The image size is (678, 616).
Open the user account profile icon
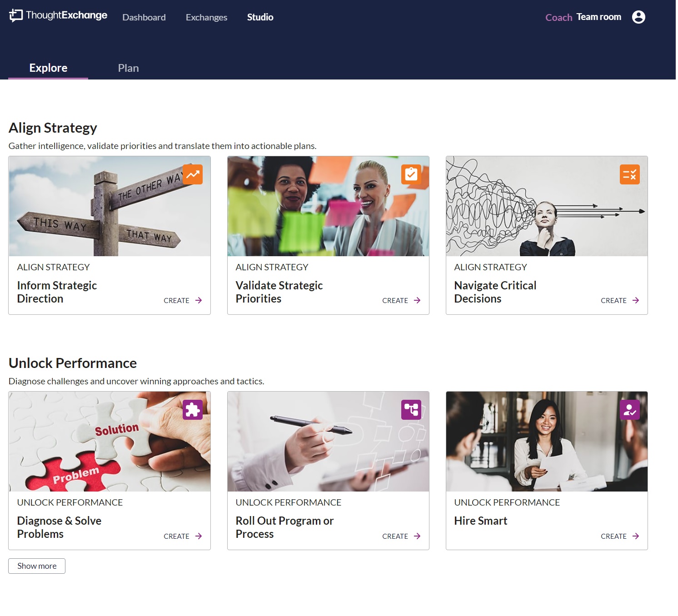click(x=638, y=17)
